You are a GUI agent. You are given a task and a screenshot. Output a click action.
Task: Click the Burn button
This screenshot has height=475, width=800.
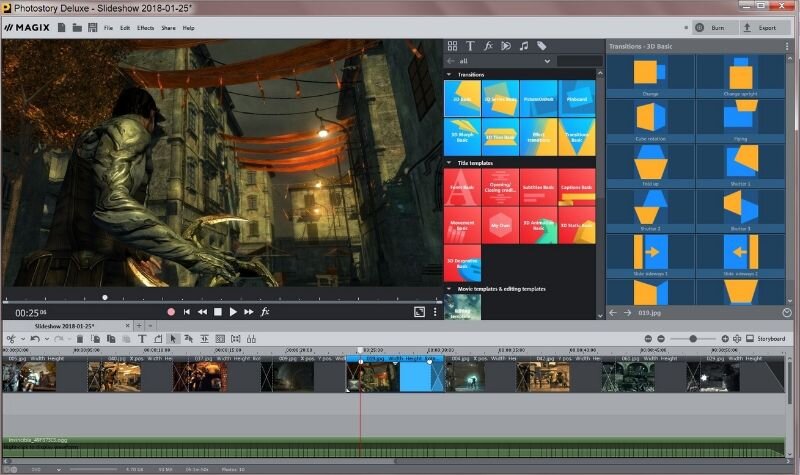(715, 28)
